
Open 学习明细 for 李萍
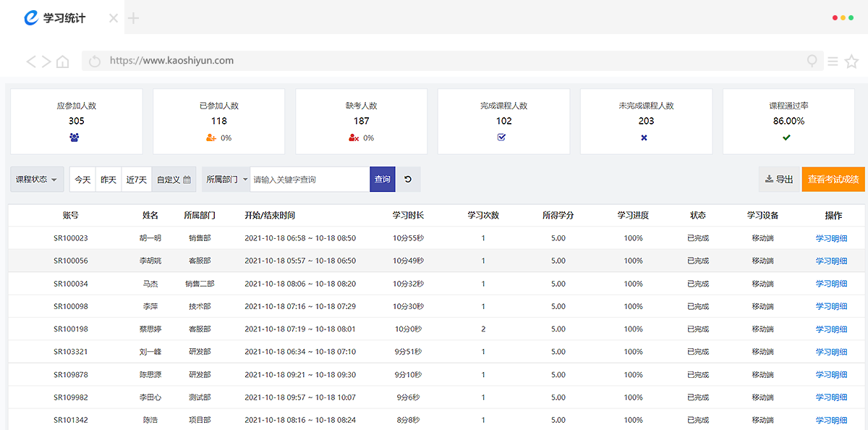click(831, 307)
